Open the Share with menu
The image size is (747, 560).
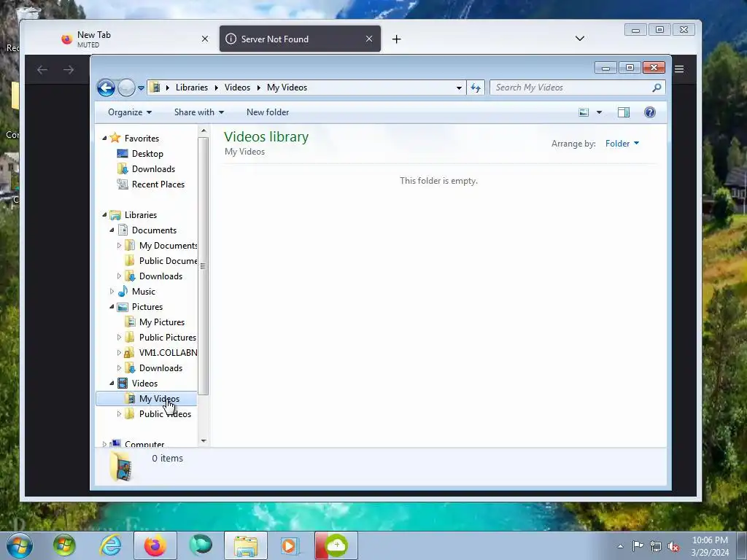click(x=198, y=112)
